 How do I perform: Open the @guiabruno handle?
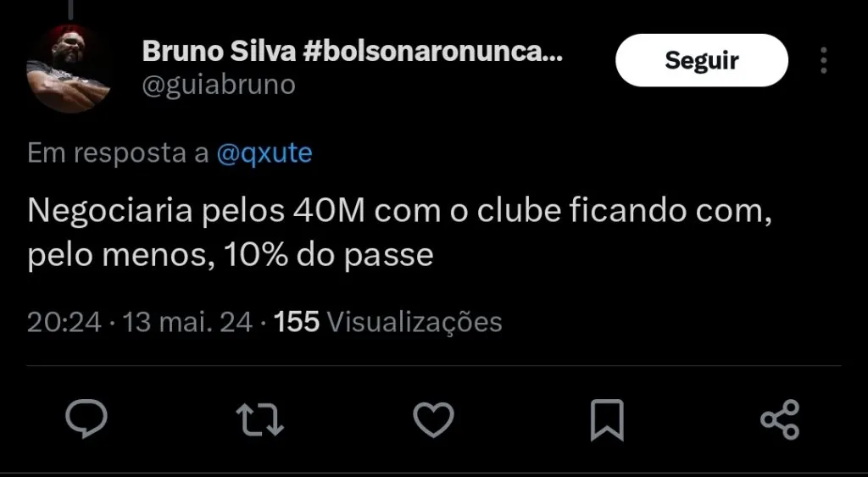pos(219,85)
